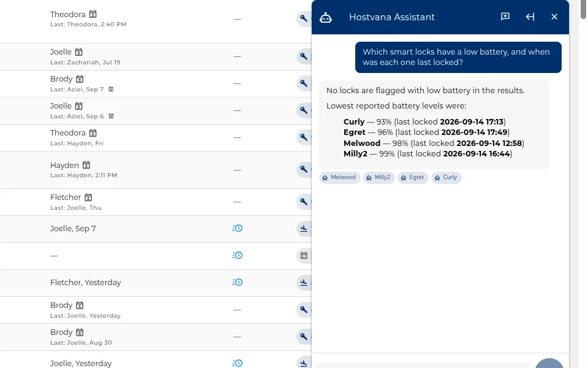Screen dimensions: 588x368
Task: Click the Hostvana Assistant robot icon
Action: click(x=325, y=17)
